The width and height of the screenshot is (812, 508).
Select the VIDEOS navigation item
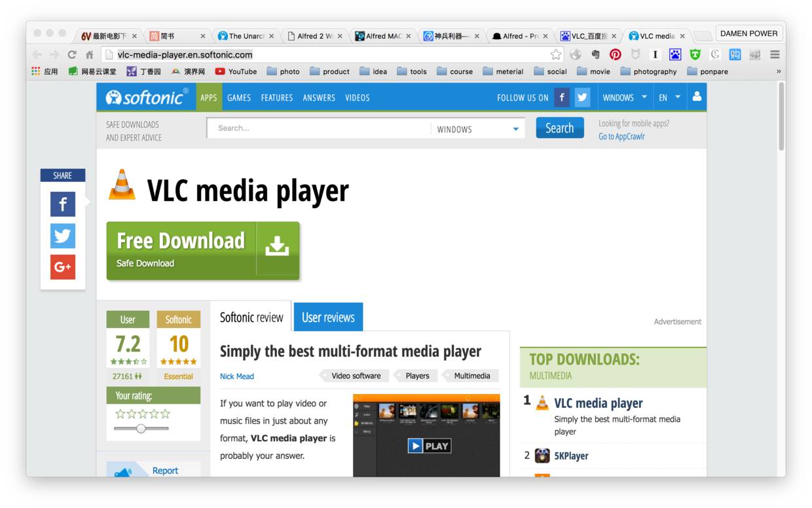point(358,98)
